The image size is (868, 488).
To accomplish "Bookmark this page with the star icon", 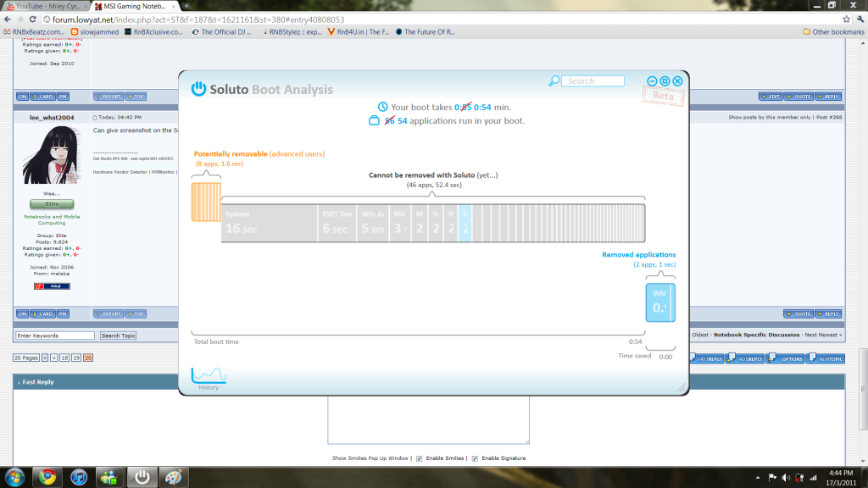I will [x=841, y=19].
